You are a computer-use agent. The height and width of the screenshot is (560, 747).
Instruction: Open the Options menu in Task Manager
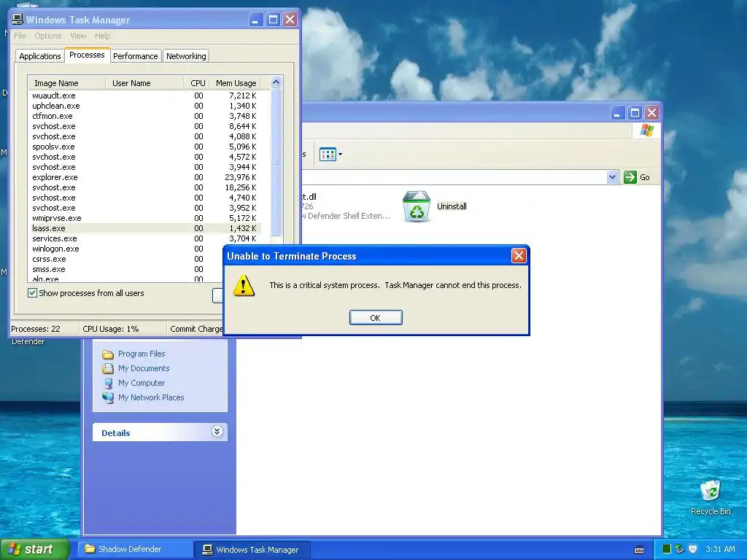pos(48,36)
